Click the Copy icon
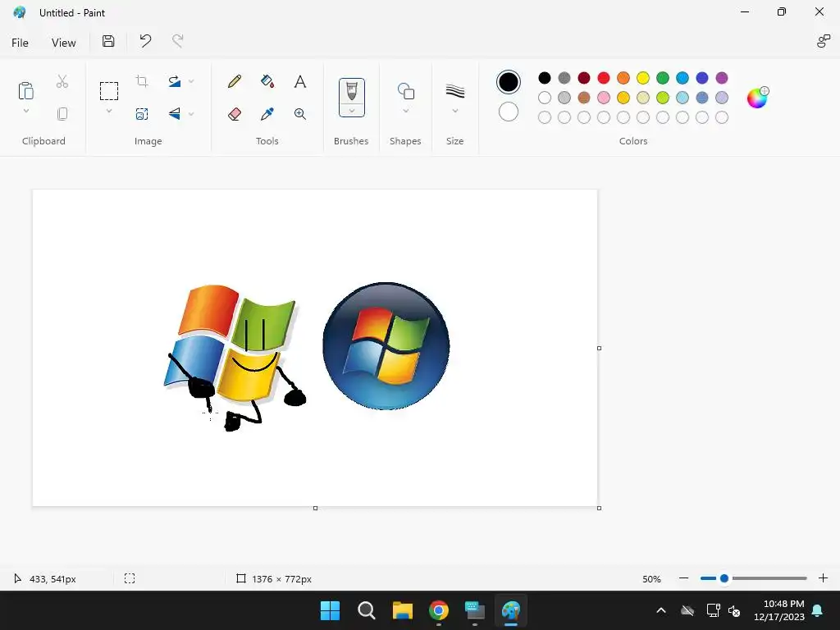Screen dimensions: 840x630 (62, 113)
